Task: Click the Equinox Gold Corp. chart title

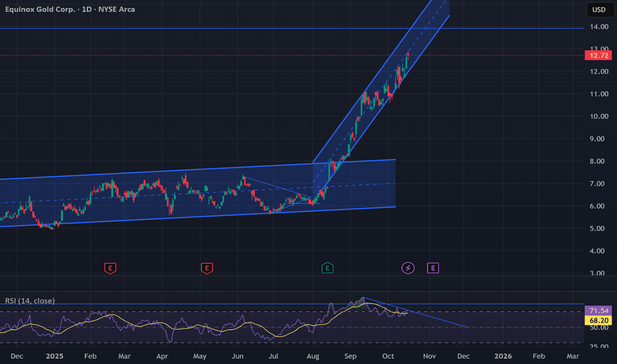Action: (x=70, y=9)
